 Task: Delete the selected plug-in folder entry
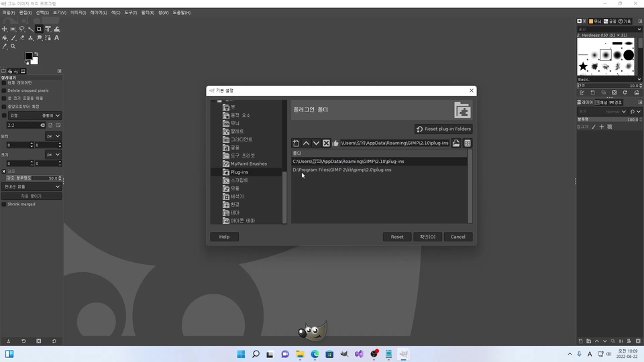click(326, 143)
